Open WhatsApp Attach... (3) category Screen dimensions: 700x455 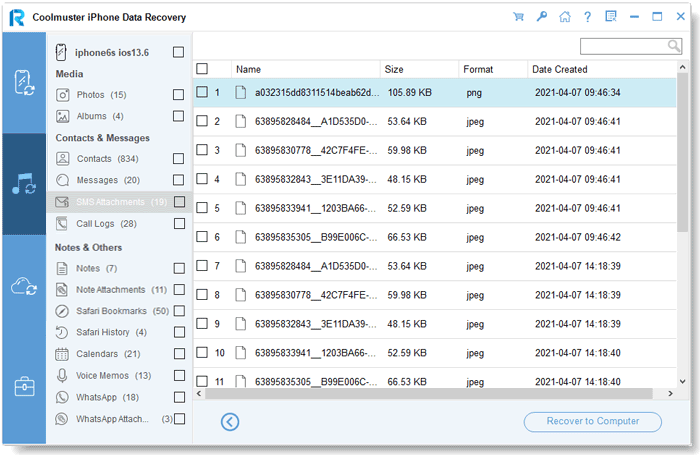[x=124, y=419]
